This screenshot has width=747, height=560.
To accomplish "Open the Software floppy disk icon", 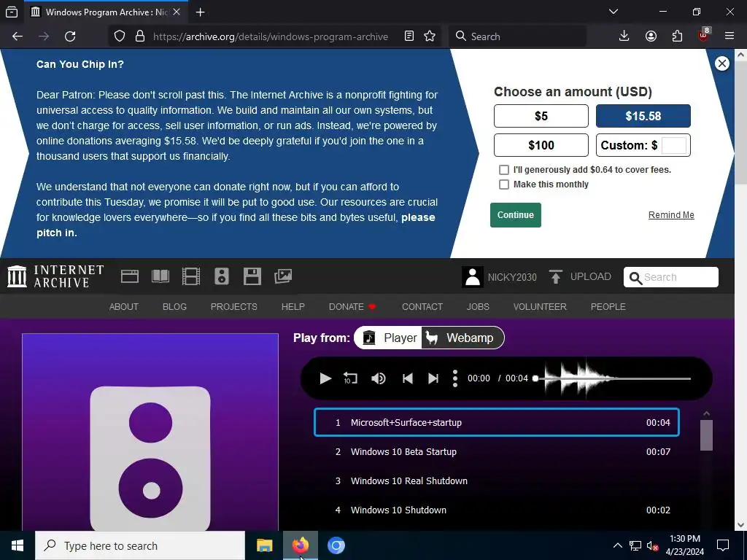I will (252, 276).
